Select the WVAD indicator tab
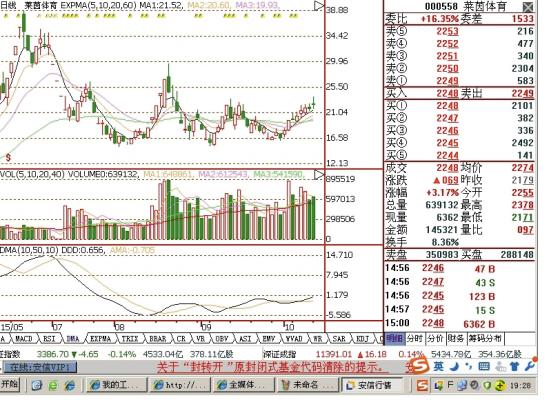550x412 pixels. [x=294, y=339]
